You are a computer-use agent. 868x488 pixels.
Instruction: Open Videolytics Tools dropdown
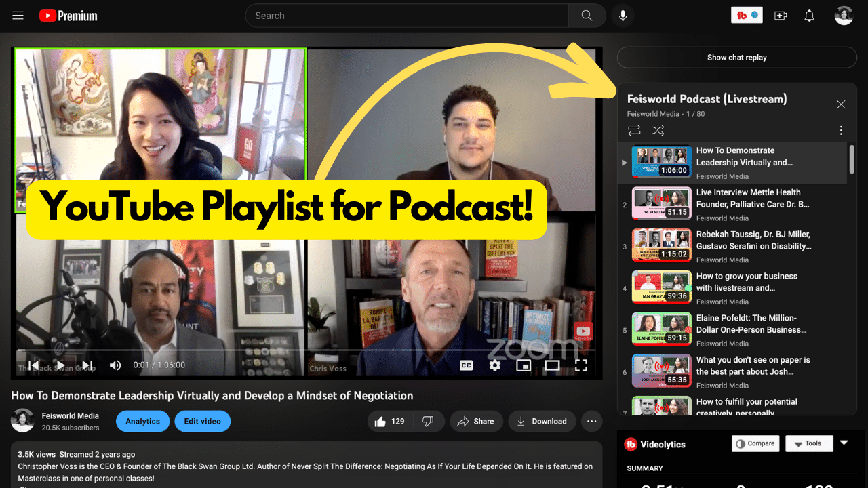[x=809, y=443]
